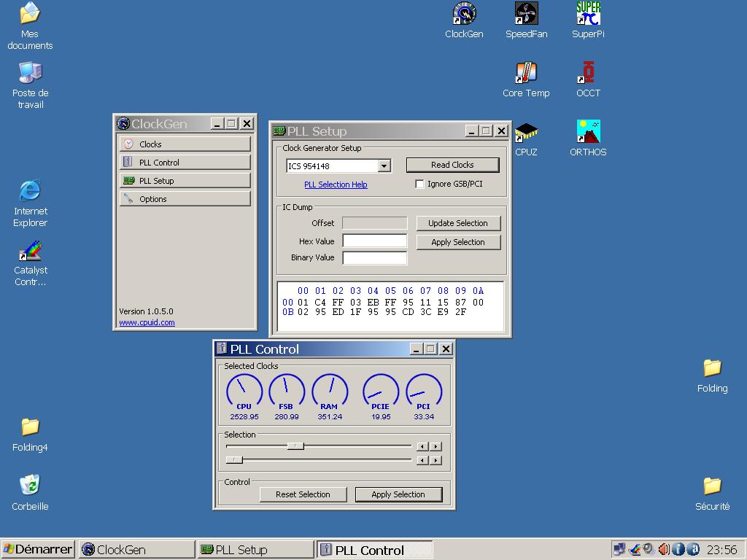Viewport: 747px width, 560px height.
Task: Launch SpeedFan from the desktop
Action: [526, 14]
